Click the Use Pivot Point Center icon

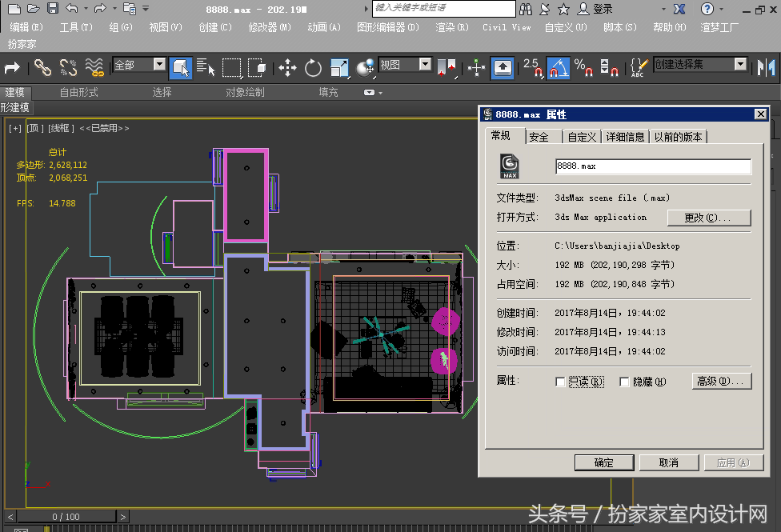tap(447, 67)
